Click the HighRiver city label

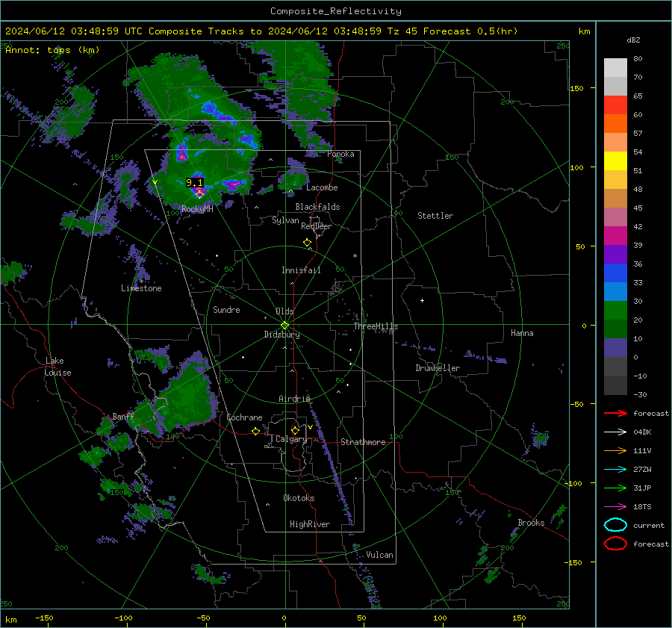click(x=310, y=524)
